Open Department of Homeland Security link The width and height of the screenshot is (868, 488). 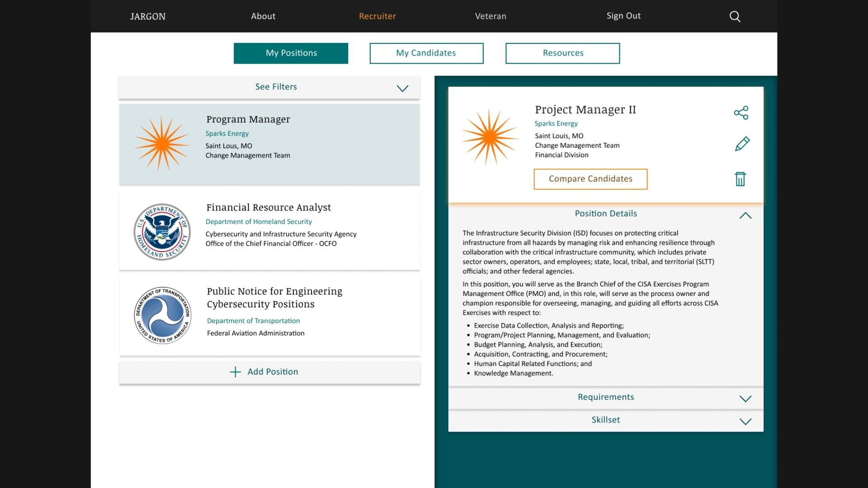259,222
